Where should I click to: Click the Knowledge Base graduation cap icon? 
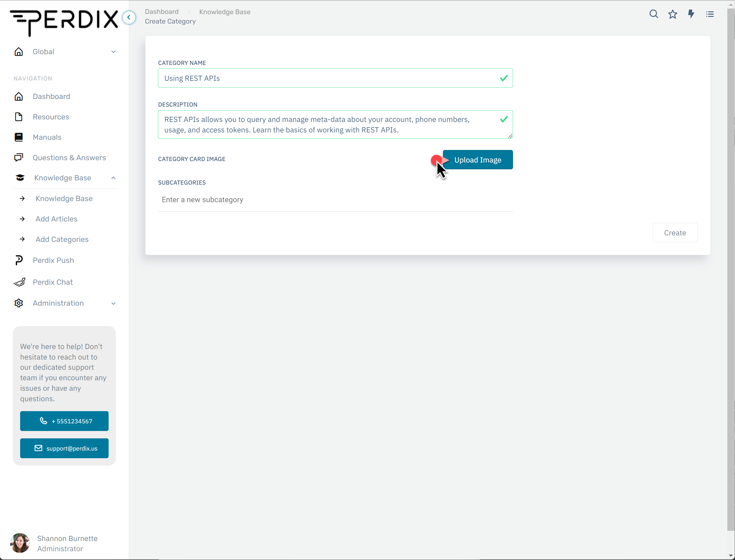point(20,178)
